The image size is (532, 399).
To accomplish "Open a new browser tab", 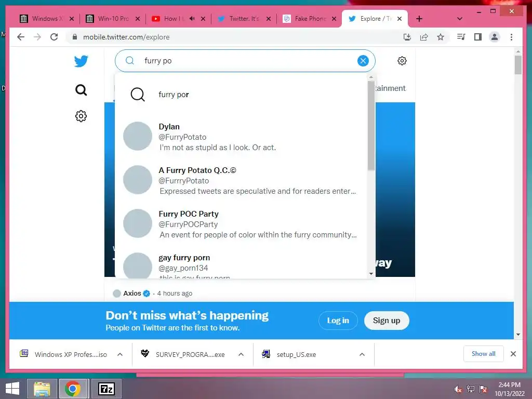I will click(419, 19).
